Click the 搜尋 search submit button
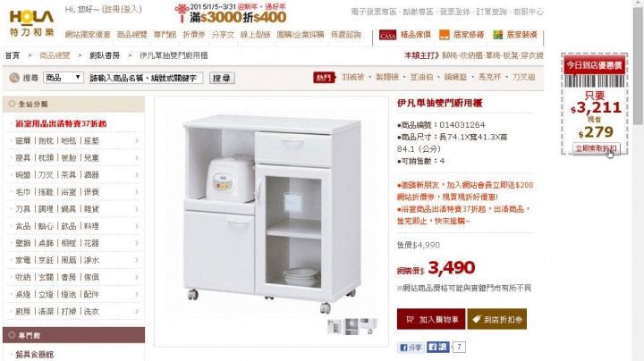The width and height of the screenshot is (644, 361). tap(222, 78)
